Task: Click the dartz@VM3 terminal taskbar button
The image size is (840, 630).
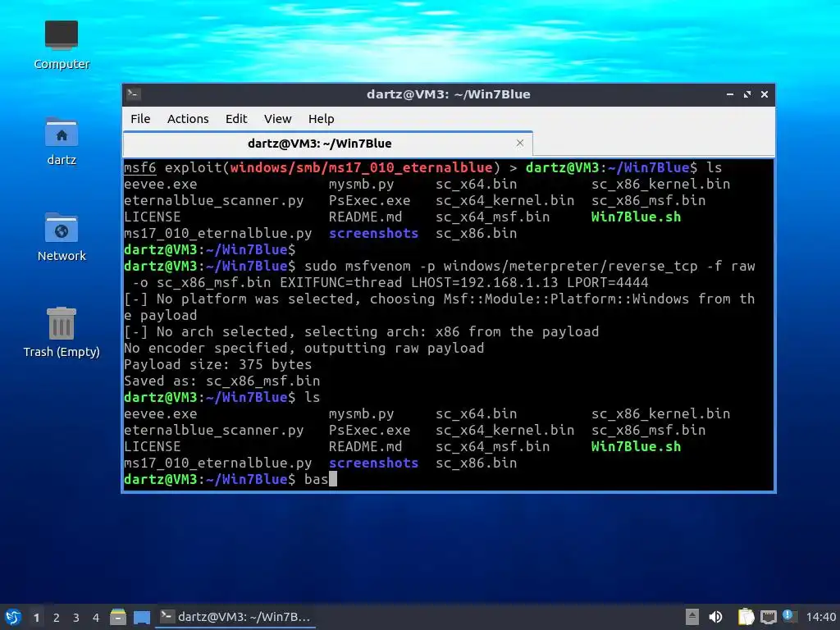Action: coord(235,617)
